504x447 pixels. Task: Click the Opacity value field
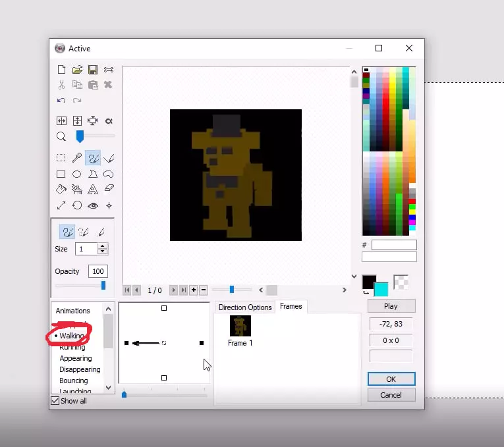click(x=98, y=271)
